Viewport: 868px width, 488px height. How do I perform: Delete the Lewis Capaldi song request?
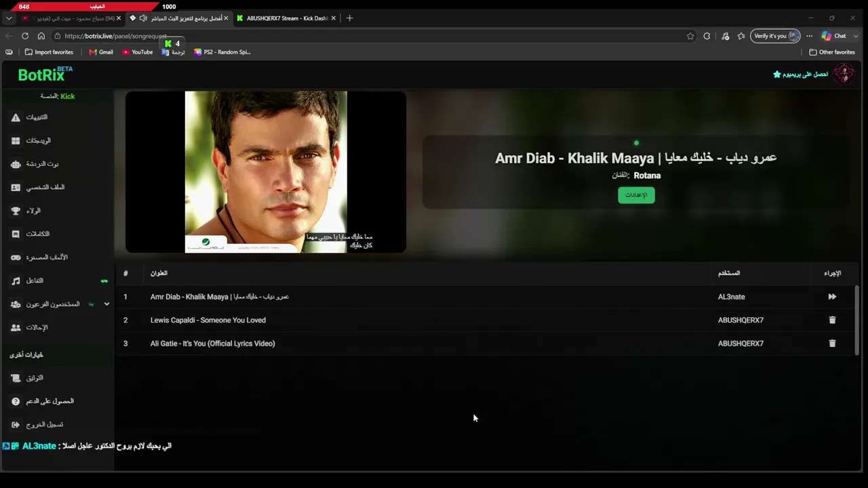[x=832, y=320]
